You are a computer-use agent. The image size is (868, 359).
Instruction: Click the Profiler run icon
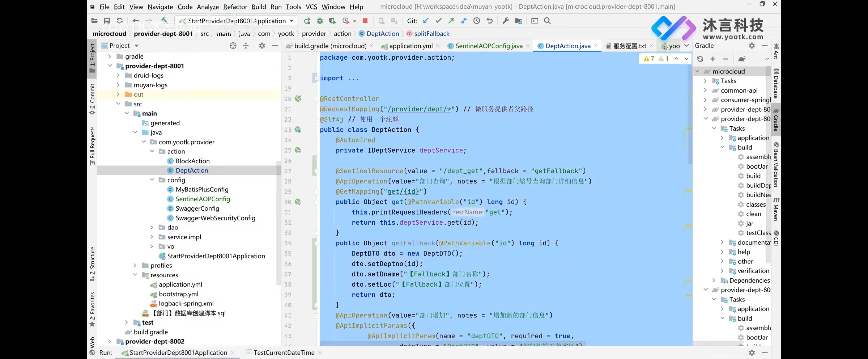tap(346, 21)
